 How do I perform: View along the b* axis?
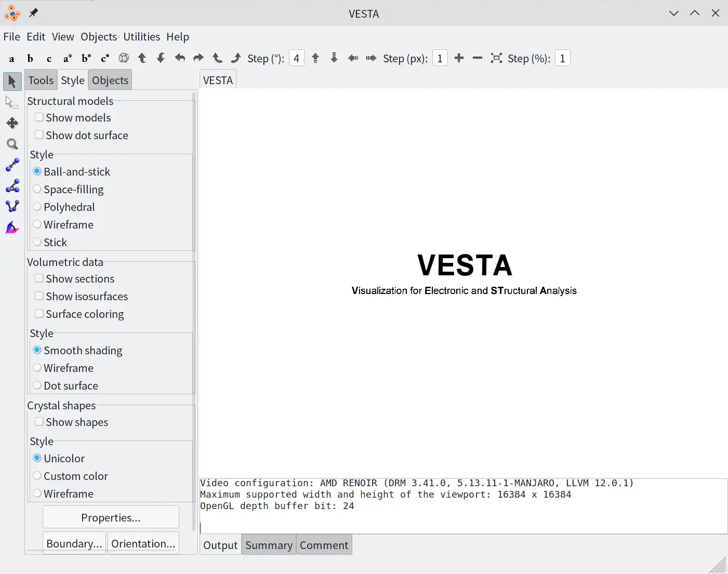(86, 58)
